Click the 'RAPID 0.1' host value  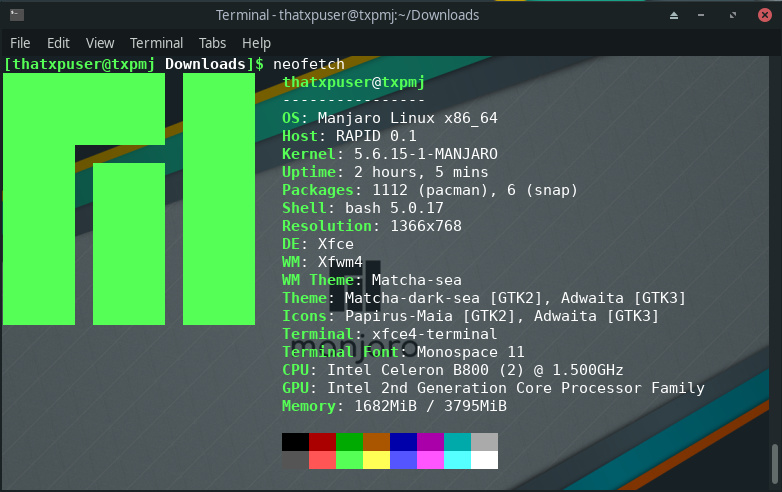[376, 136]
